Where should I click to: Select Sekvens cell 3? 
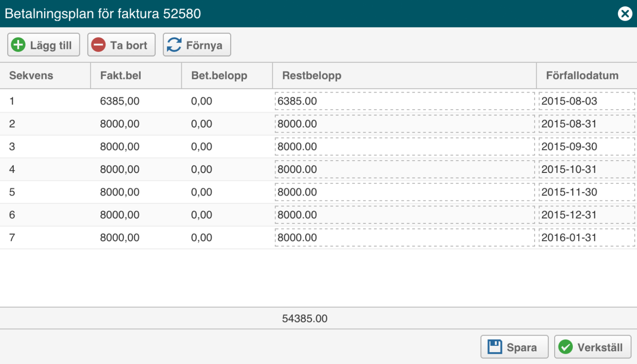coord(45,147)
